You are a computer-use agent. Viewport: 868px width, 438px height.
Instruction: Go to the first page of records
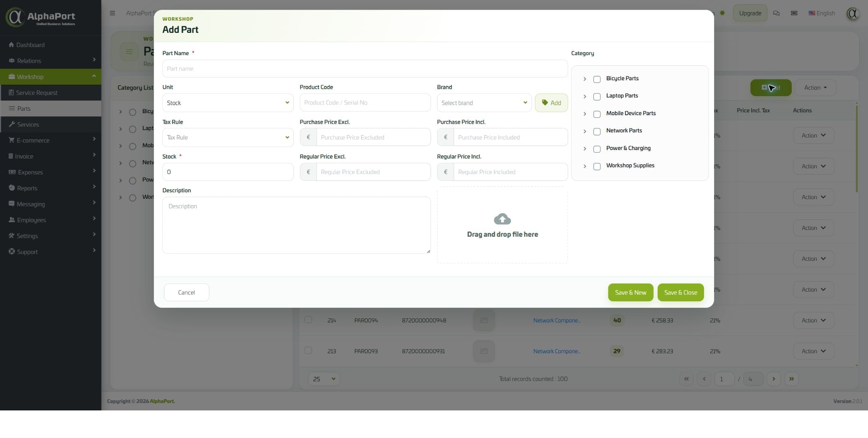(x=686, y=379)
